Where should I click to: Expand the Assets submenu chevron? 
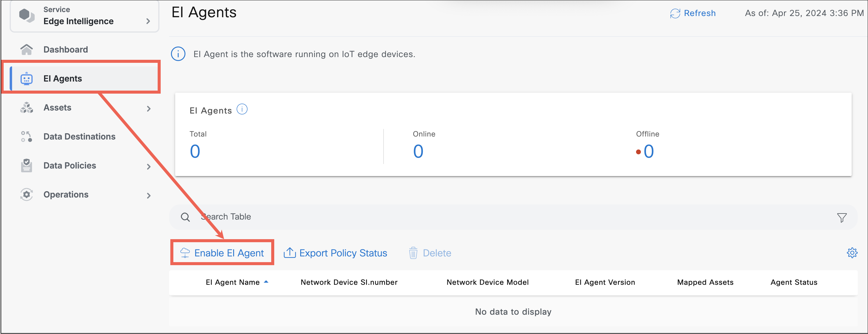[149, 108]
